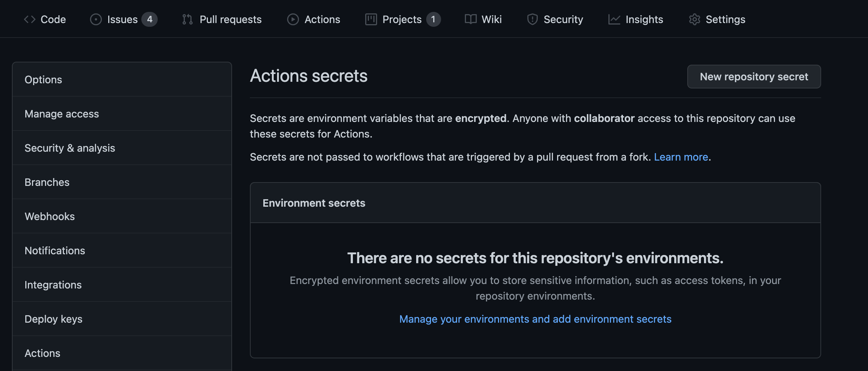Click New repository secret

point(754,77)
